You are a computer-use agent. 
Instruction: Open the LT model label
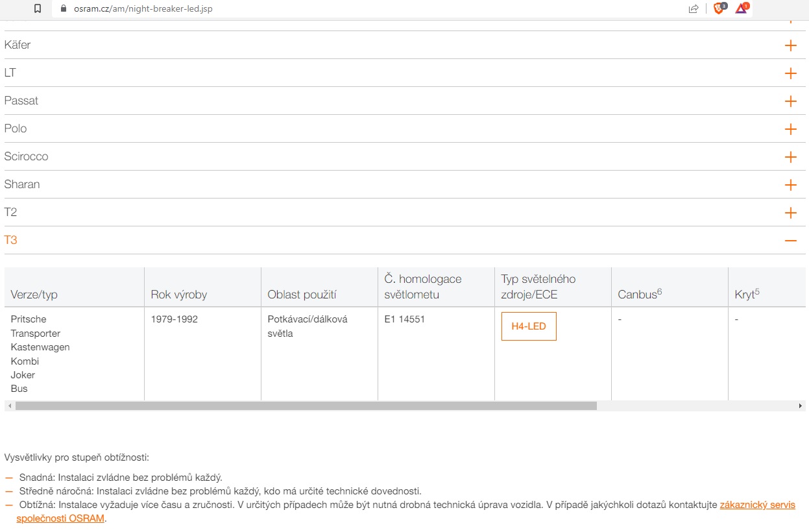click(10, 73)
